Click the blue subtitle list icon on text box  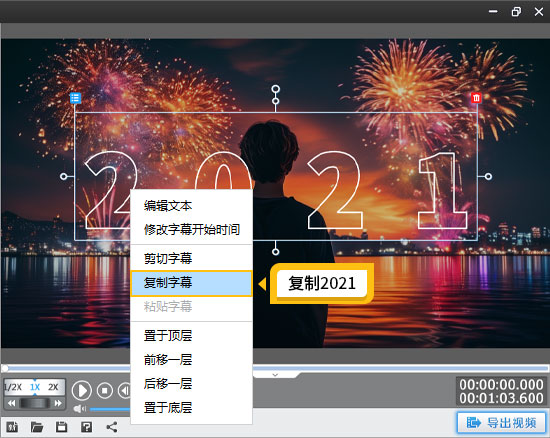click(75, 98)
